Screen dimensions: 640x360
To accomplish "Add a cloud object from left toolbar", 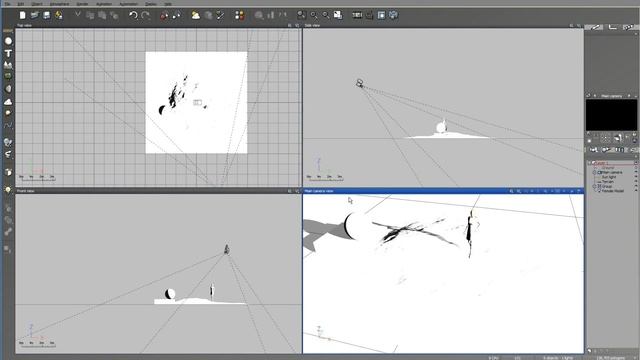I will click(8, 102).
